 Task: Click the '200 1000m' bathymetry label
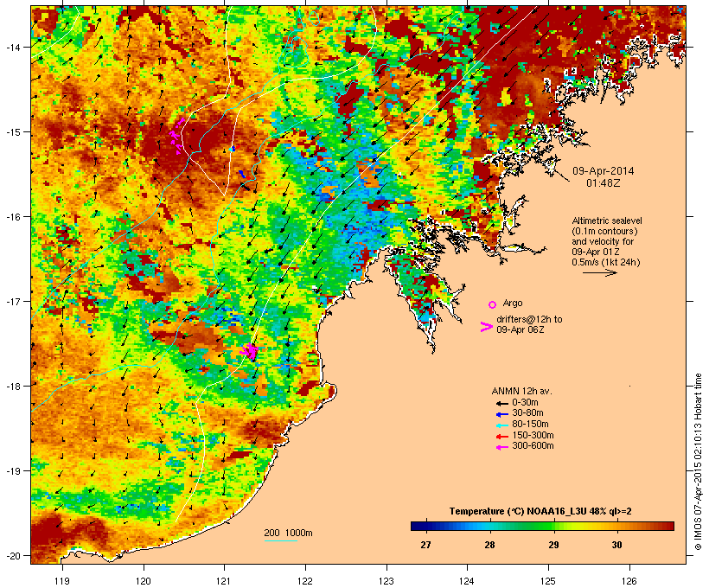click(x=288, y=533)
